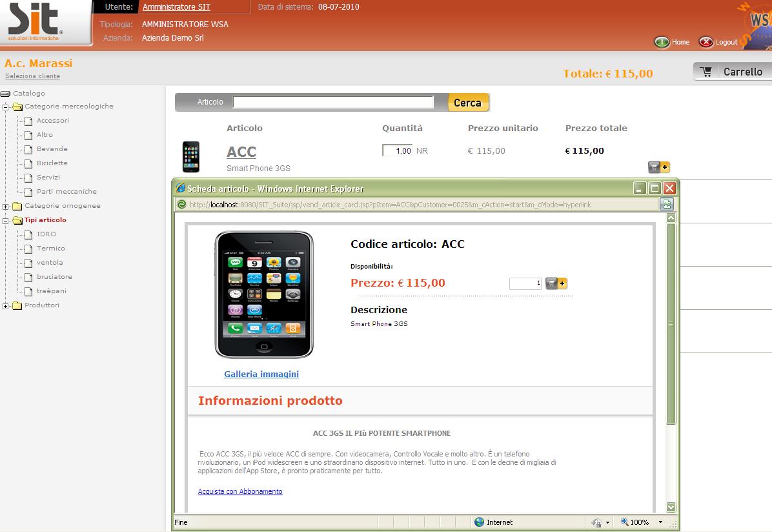The width and height of the screenshot is (772, 532).
Task: Select the Bevande category
Action: point(52,148)
